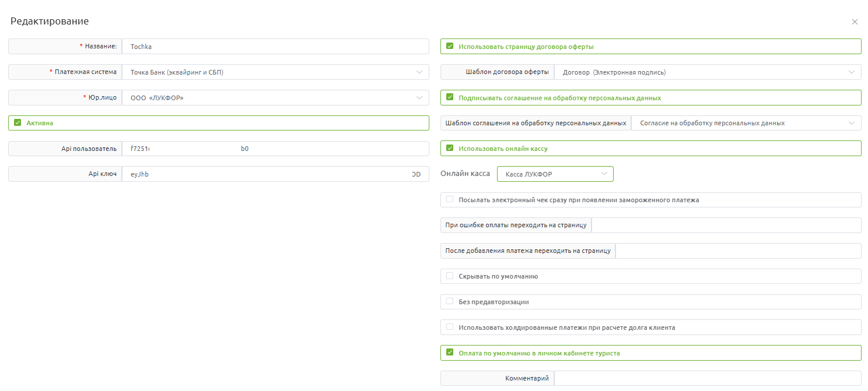The width and height of the screenshot is (868, 391).
Task: Disable Использовать онлайн кассу checkbox
Action: point(450,149)
